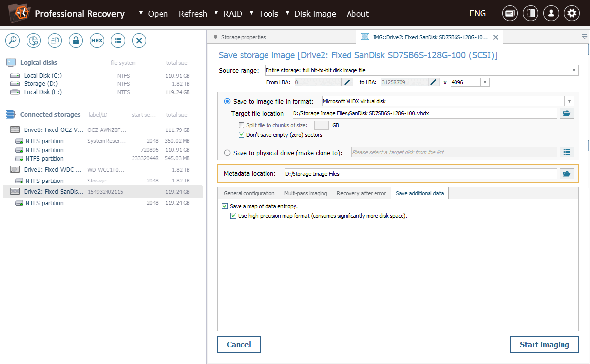This screenshot has width=590, height=364.
Task: Open the About menu item
Action: pyautogui.click(x=357, y=14)
